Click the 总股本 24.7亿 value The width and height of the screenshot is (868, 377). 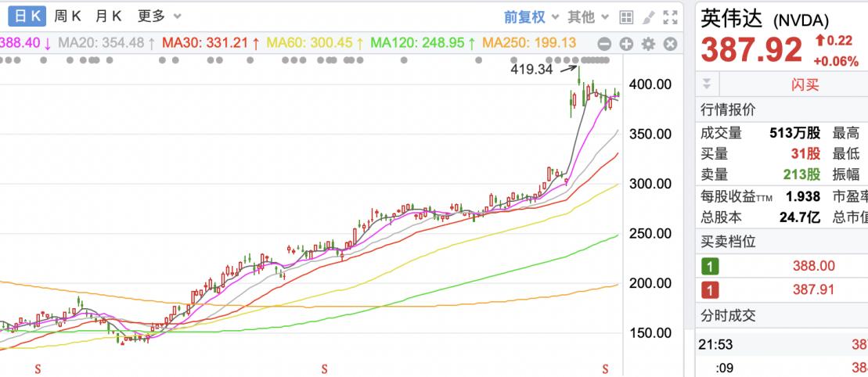pos(800,217)
